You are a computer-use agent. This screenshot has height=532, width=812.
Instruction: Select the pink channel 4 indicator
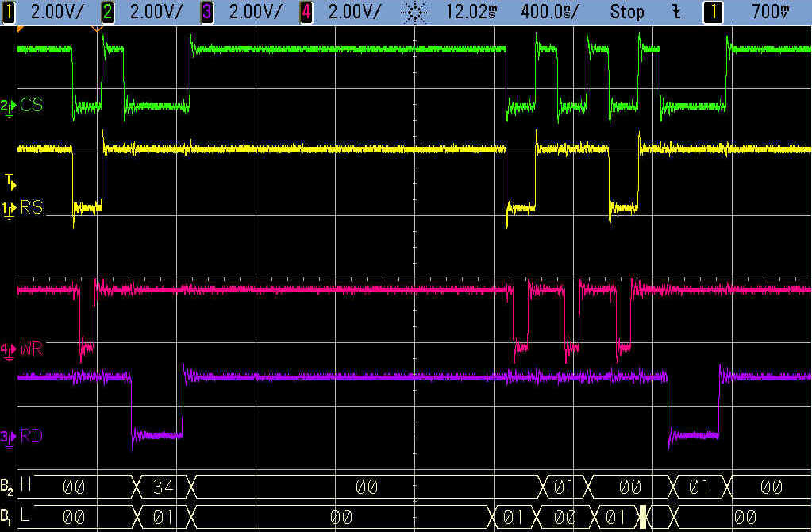click(x=306, y=11)
